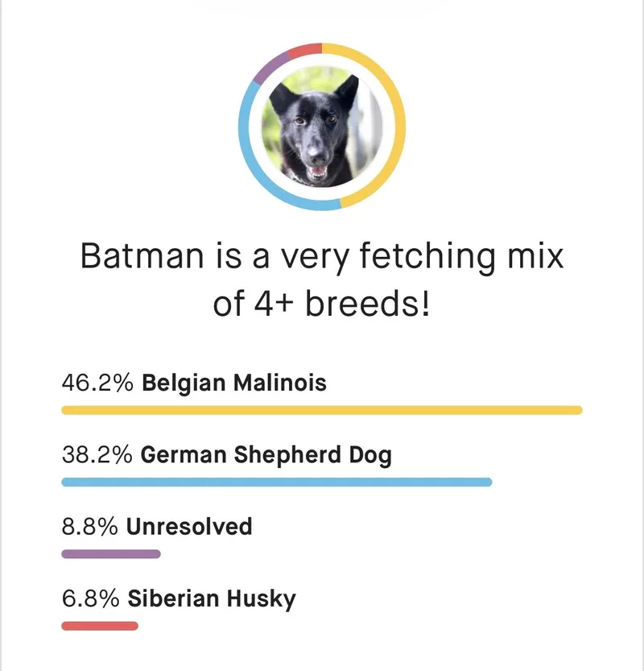Click the 46.2% percentage value
Image resolution: width=644 pixels, height=671 pixels.
tap(97, 383)
